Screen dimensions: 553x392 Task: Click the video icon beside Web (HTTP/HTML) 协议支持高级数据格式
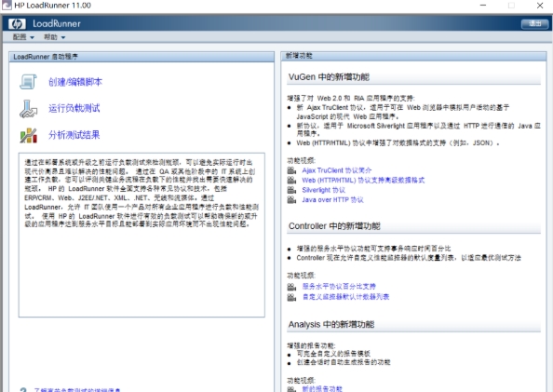point(291,181)
